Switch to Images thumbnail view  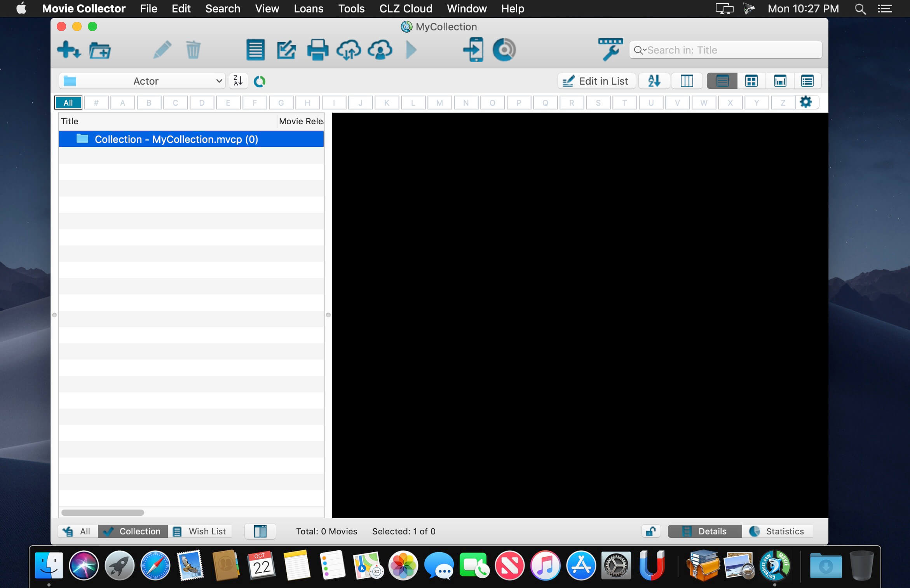[x=751, y=81]
